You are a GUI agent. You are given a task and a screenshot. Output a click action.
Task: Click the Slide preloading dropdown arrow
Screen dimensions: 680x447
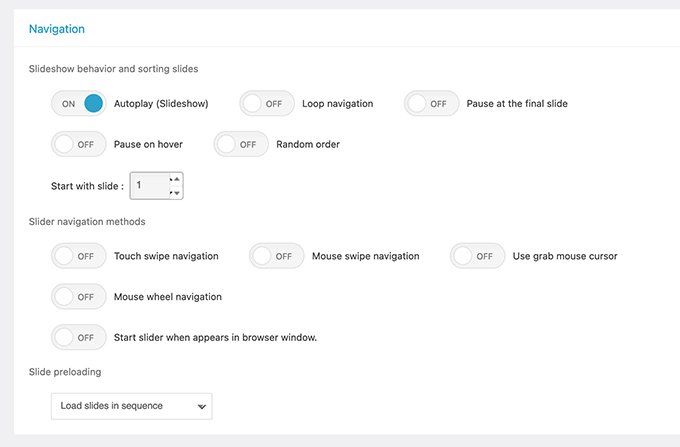pyautogui.click(x=202, y=407)
